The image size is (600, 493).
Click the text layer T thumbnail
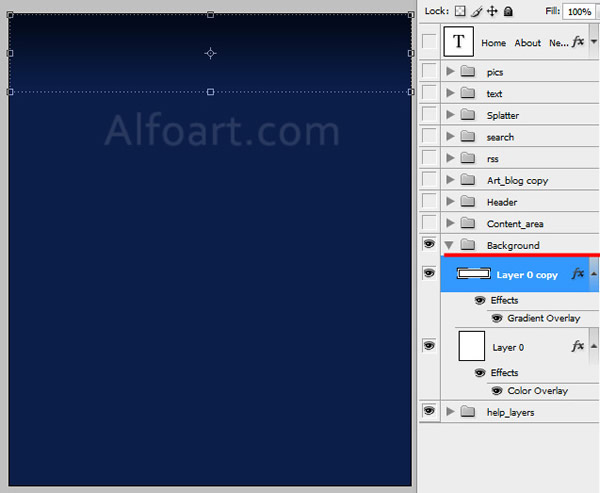458,41
